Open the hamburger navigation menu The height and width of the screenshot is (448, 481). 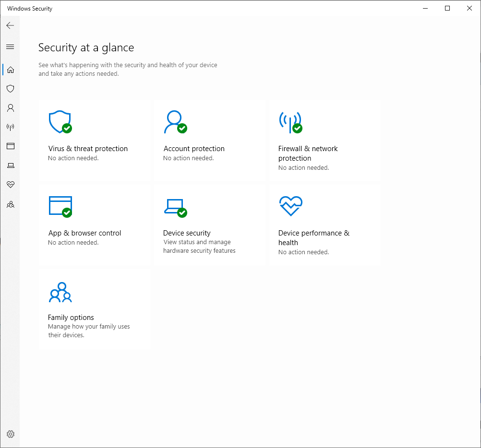coord(10,47)
